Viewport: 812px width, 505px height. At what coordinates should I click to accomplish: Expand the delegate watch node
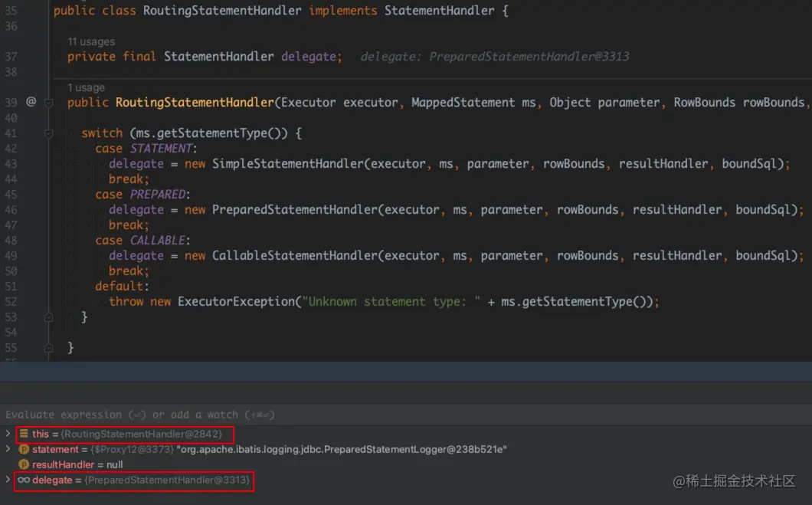(8, 480)
